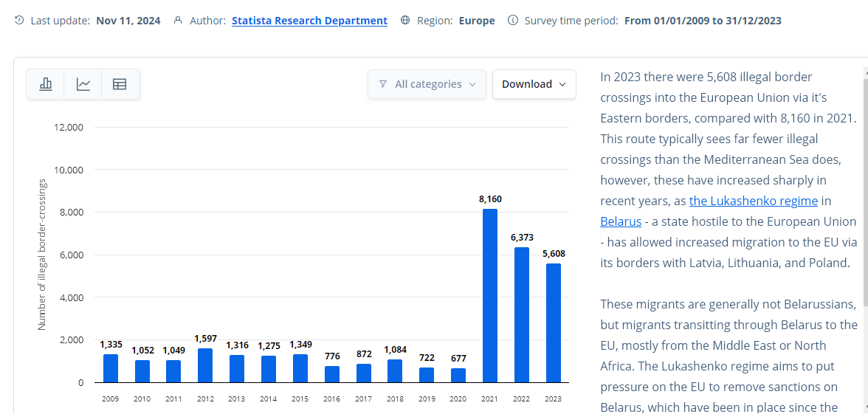
Task: Click the 2022 bar in chart
Action: tap(521, 315)
